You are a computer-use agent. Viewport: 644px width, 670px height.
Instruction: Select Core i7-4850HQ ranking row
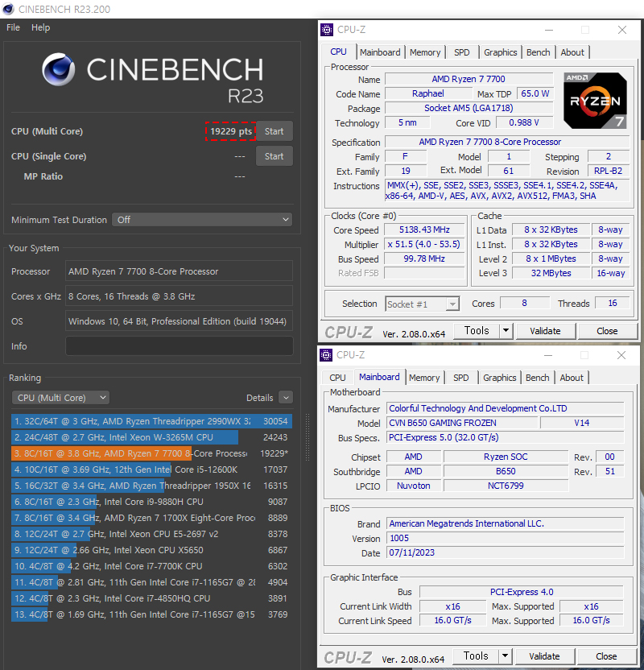click(x=151, y=598)
